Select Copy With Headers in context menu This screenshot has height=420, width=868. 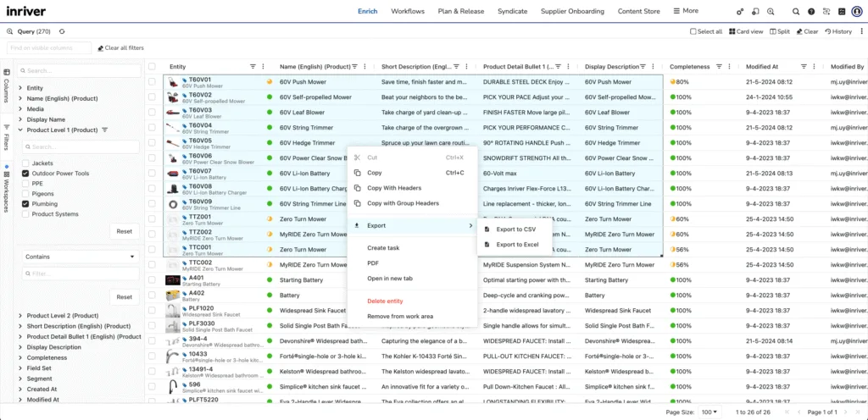coord(394,188)
